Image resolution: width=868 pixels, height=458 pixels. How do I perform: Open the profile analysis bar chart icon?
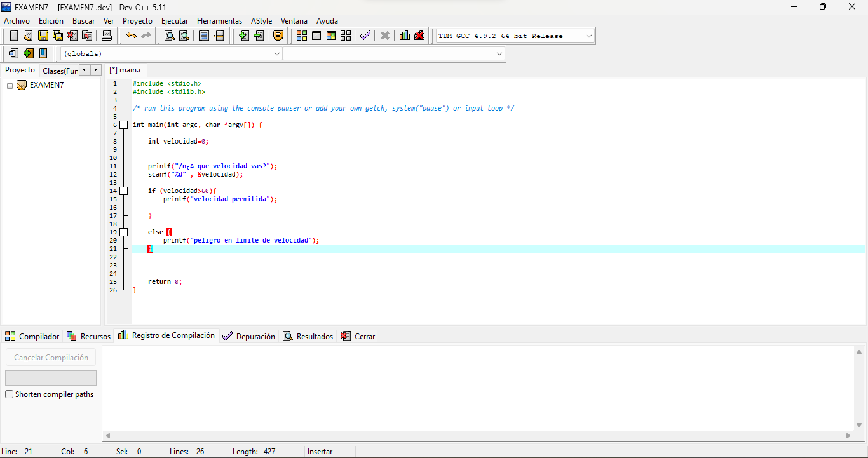tap(405, 36)
